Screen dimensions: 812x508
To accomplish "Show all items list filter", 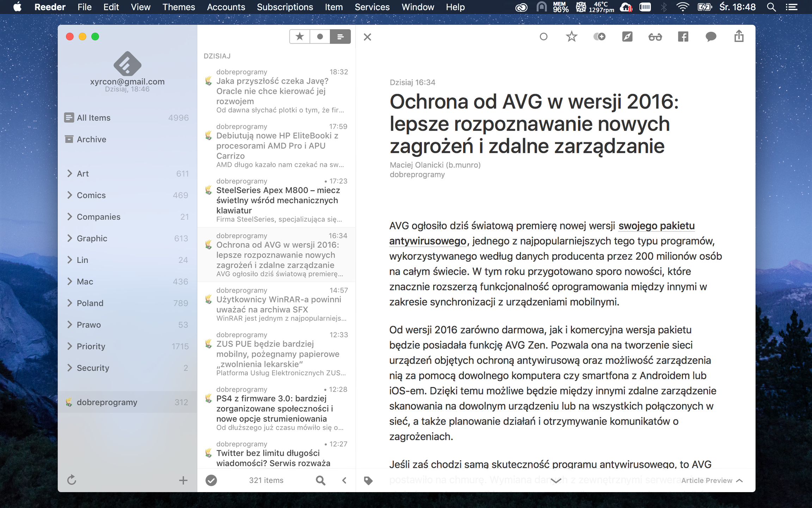I will click(x=340, y=37).
